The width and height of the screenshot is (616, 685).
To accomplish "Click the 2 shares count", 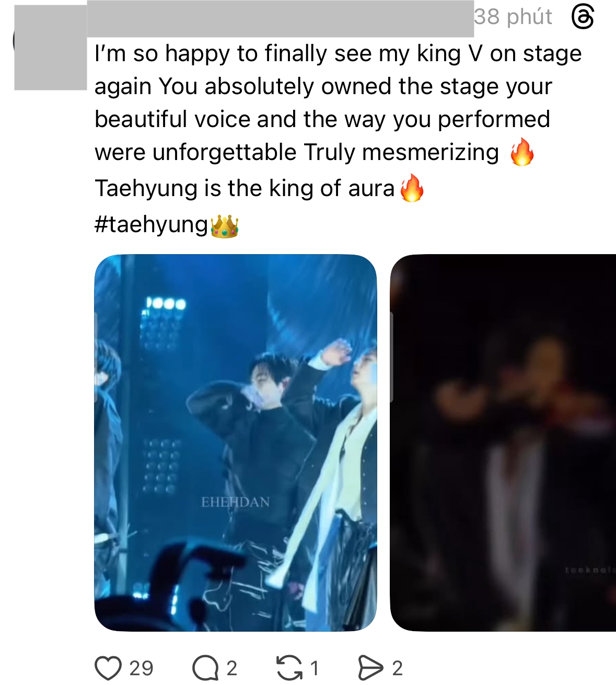I will (398, 667).
